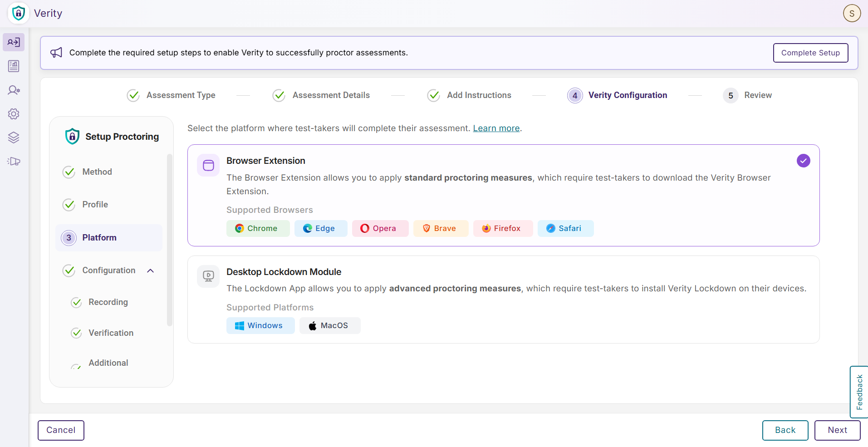Click the Setup Proctoring shield icon

click(72, 136)
